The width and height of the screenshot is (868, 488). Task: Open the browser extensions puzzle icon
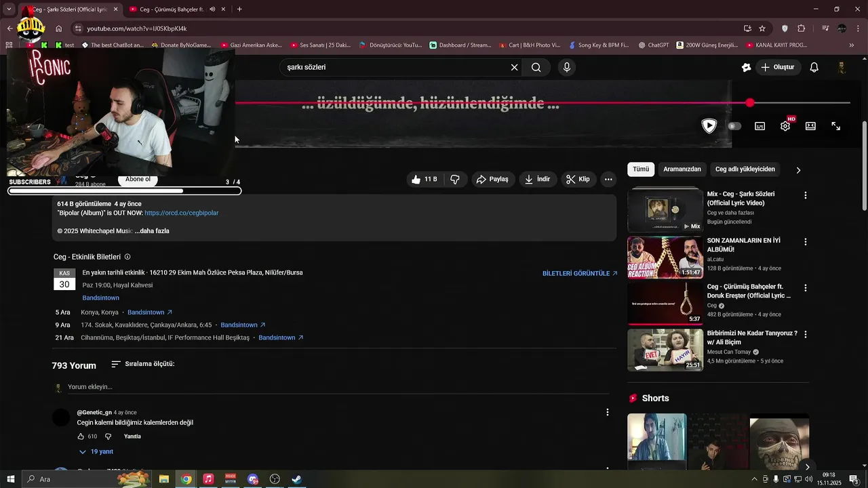click(801, 28)
